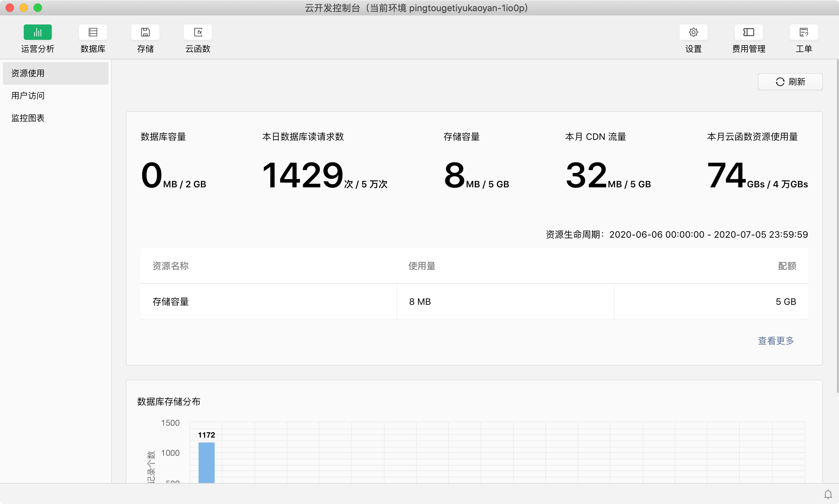Open the 费用管理 billing icon
Viewport: 839px width, 504px height.
click(748, 32)
